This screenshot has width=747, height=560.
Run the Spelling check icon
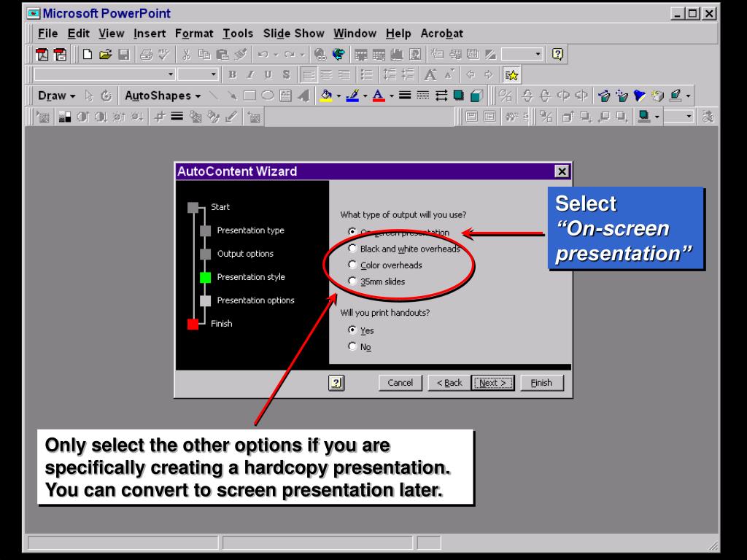[164, 54]
